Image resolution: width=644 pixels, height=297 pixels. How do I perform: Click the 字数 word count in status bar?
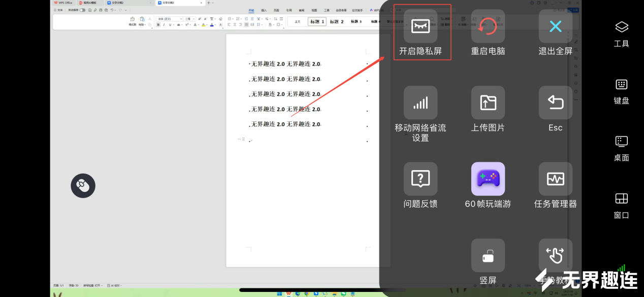[x=74, y=285]
